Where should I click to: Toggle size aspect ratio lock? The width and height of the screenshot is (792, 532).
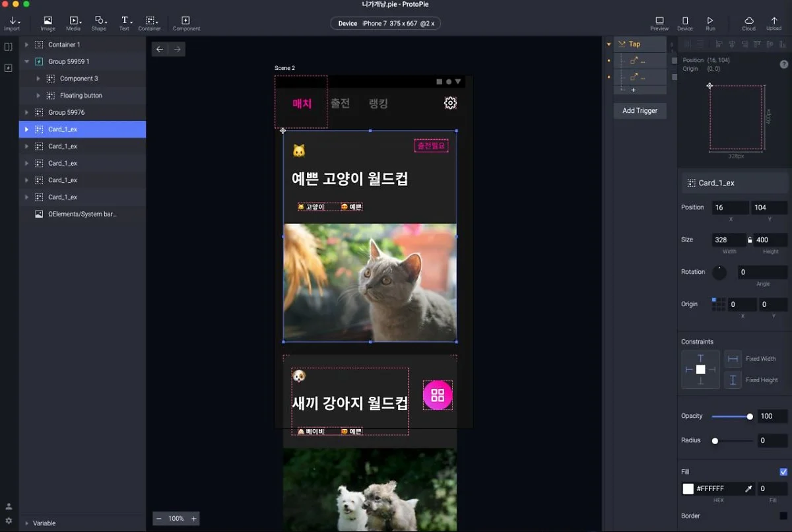(x=750, y=240)
